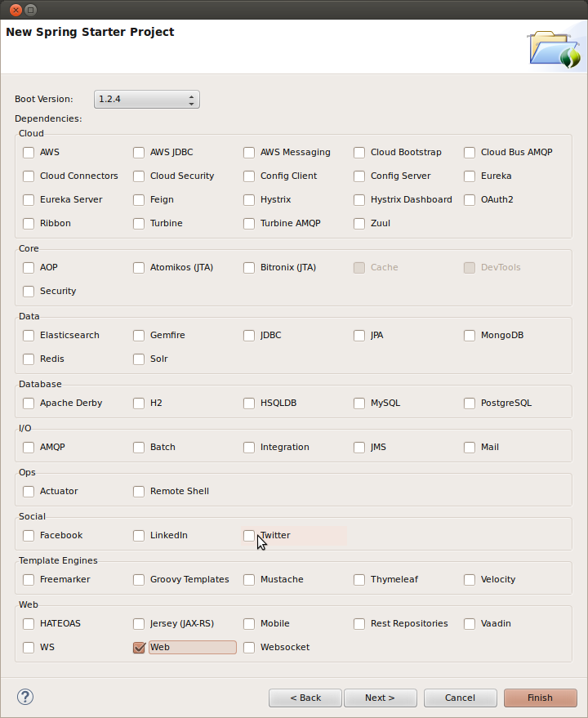This screenshot has height=718, width=588.
Task: Select the Feign checkbox
Action: pos(139,200)
